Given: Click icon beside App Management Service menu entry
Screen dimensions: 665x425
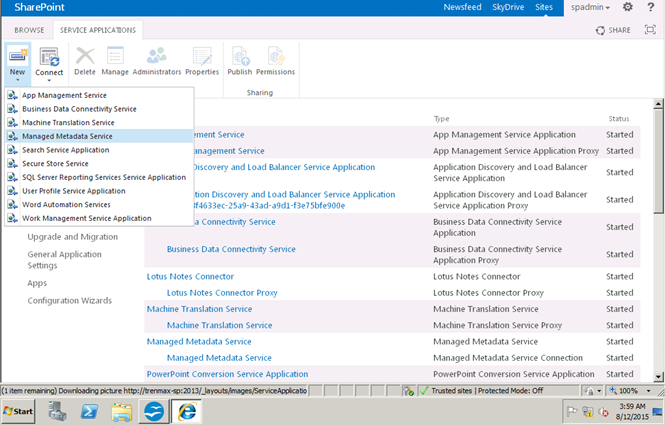Looking at the screenshot, I should coord(13,95).
